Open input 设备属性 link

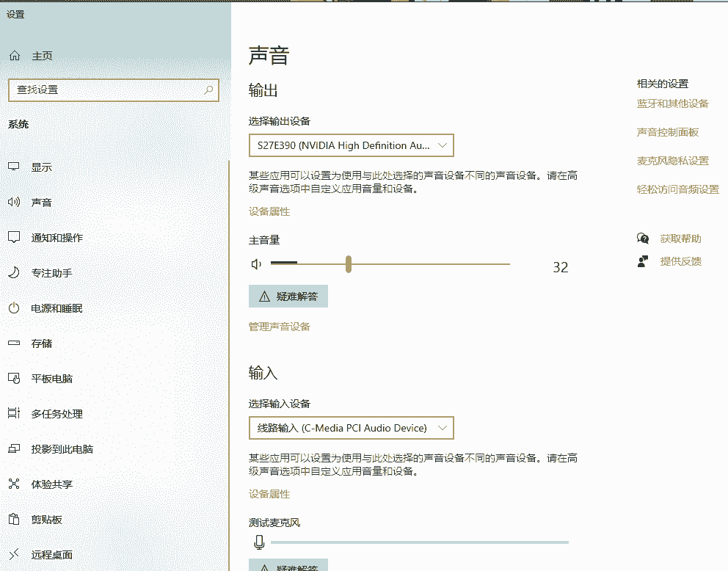pos(269,494)
